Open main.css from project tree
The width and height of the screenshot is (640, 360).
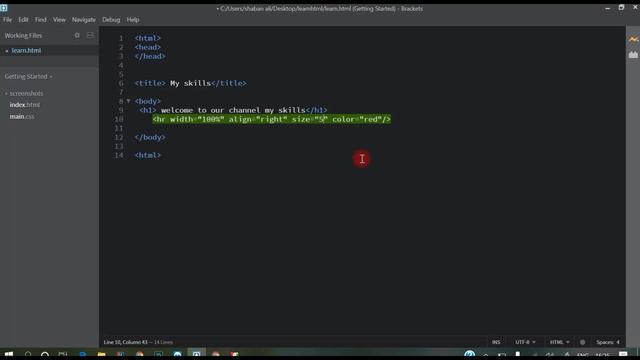[x=22, y=116]
